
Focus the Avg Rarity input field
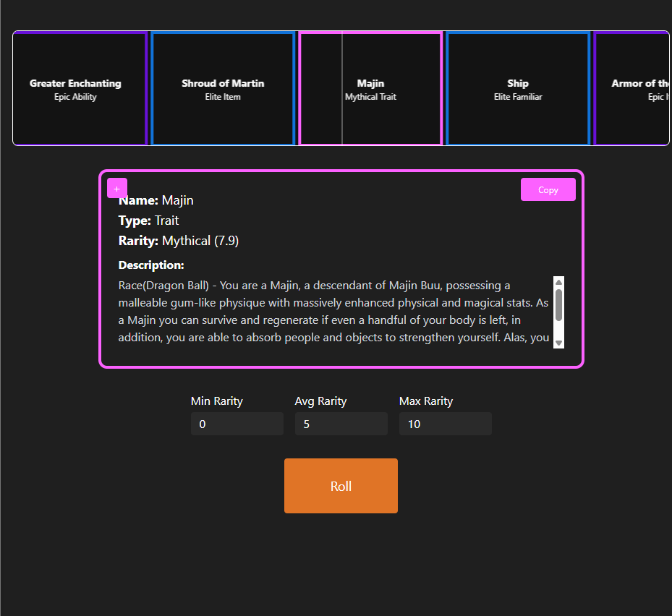[x=341, y=424]
